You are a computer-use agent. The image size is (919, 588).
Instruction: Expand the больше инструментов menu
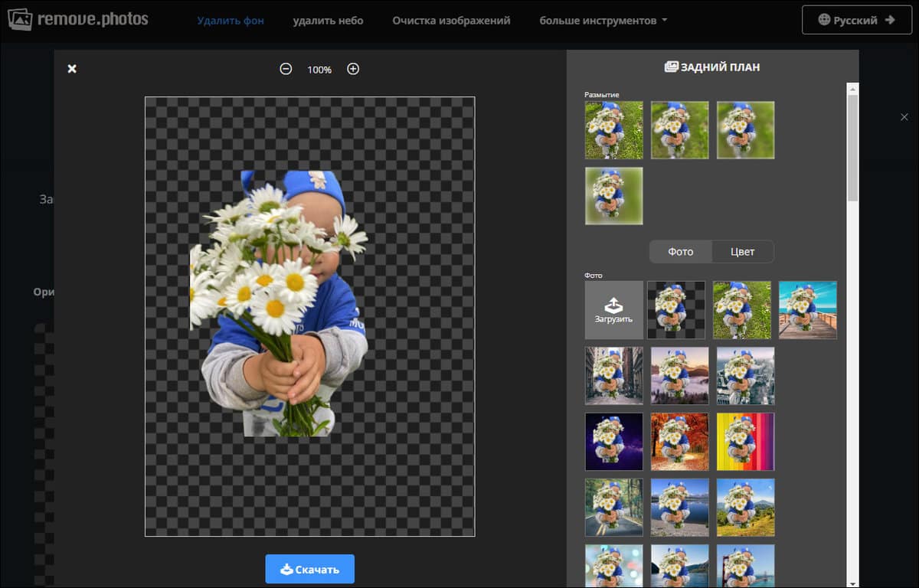click(603, 21)
